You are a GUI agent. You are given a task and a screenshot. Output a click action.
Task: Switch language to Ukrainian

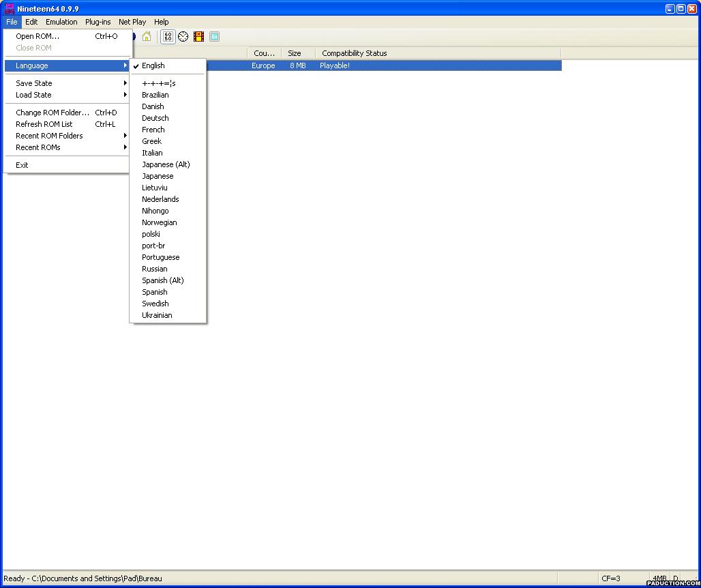[168, 316]
